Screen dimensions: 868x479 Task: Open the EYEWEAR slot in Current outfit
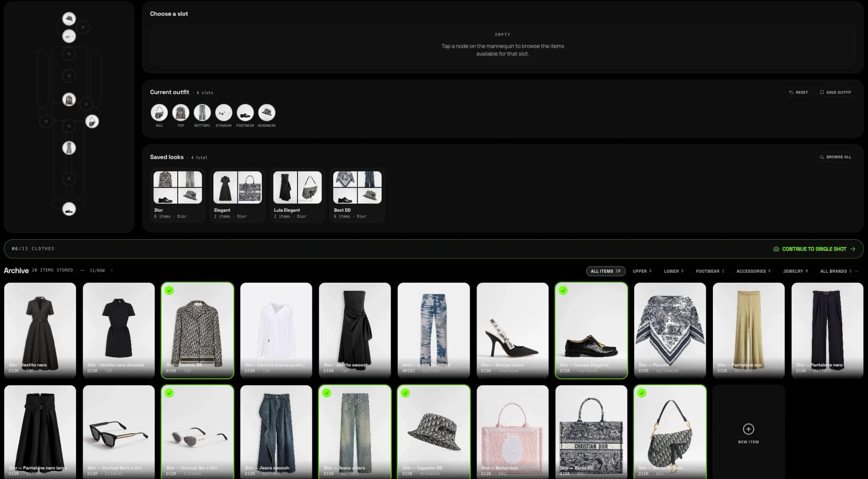[x=223, y=113]
